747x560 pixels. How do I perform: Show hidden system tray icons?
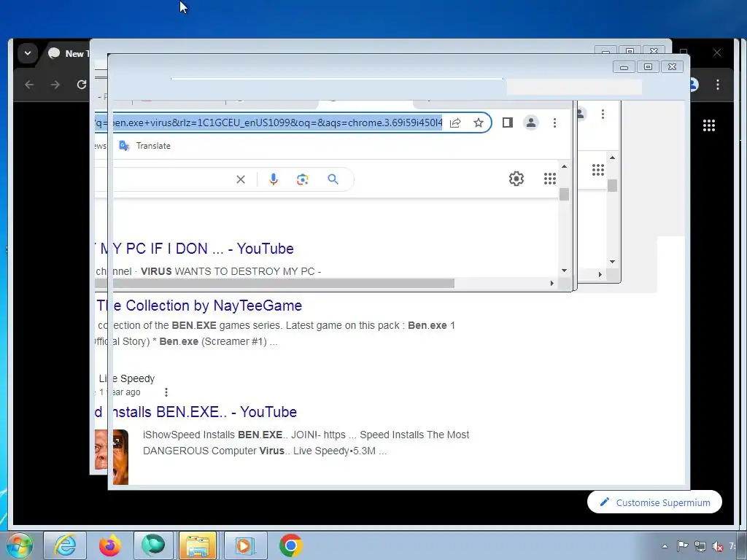click(x=665, y=546)
